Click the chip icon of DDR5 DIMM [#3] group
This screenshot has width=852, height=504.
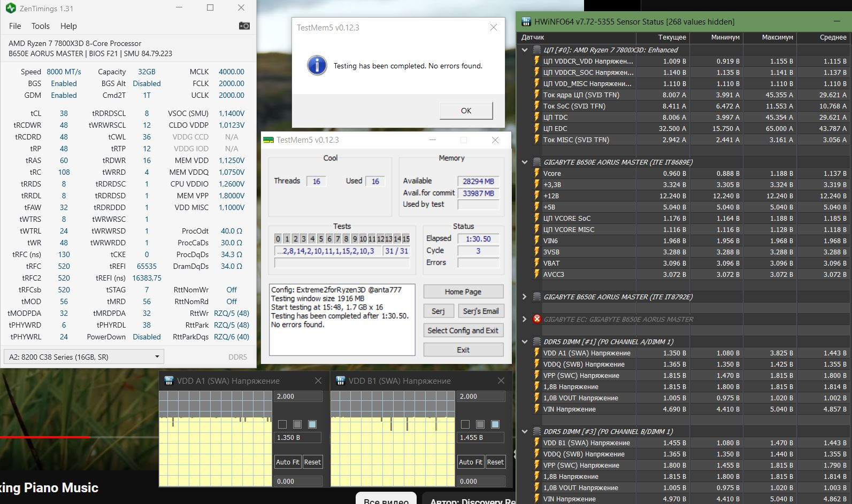(x=537, y=431)
